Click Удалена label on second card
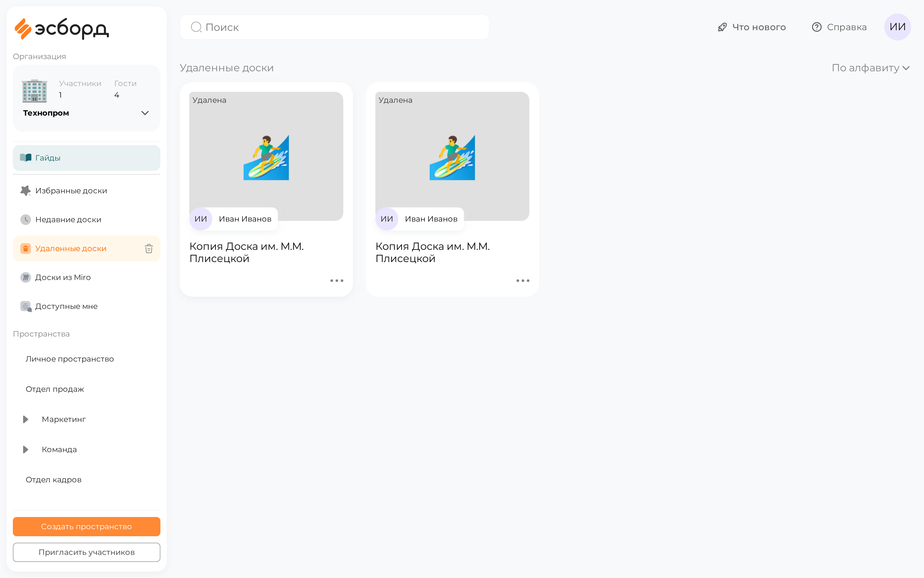 (x=396, y=100)
